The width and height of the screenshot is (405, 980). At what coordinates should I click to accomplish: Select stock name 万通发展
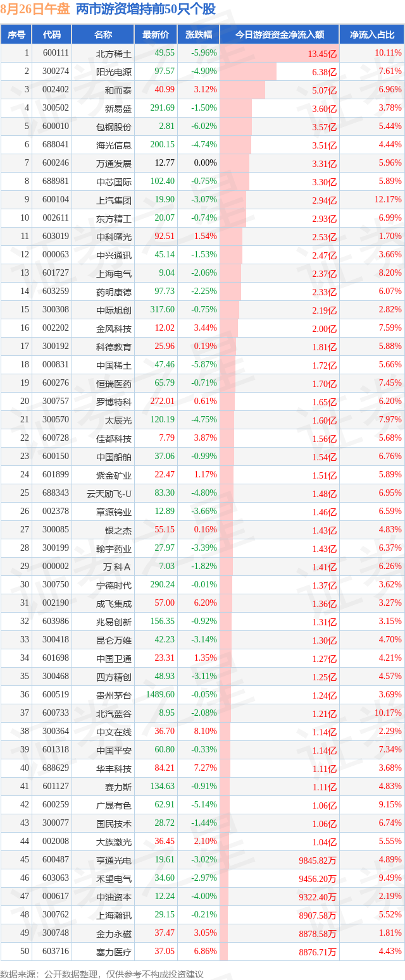[114, 163]
